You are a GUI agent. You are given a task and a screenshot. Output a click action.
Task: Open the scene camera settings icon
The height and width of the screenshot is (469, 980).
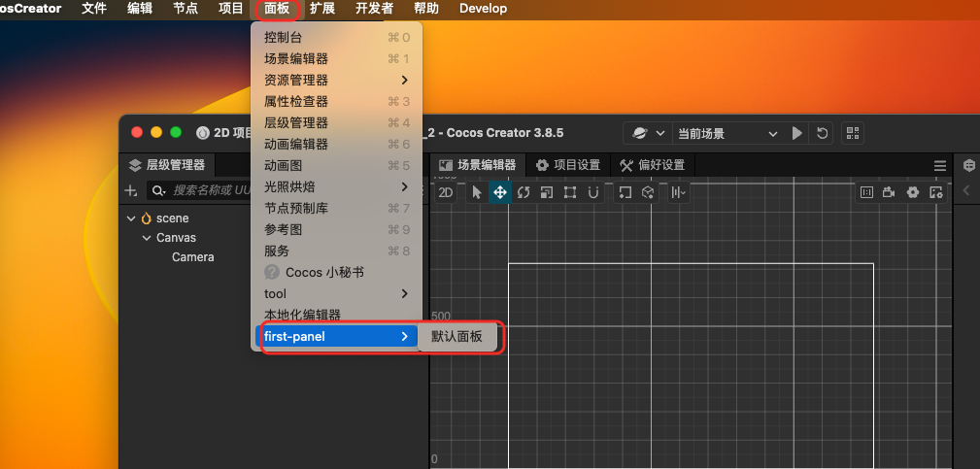pos(889,192)
